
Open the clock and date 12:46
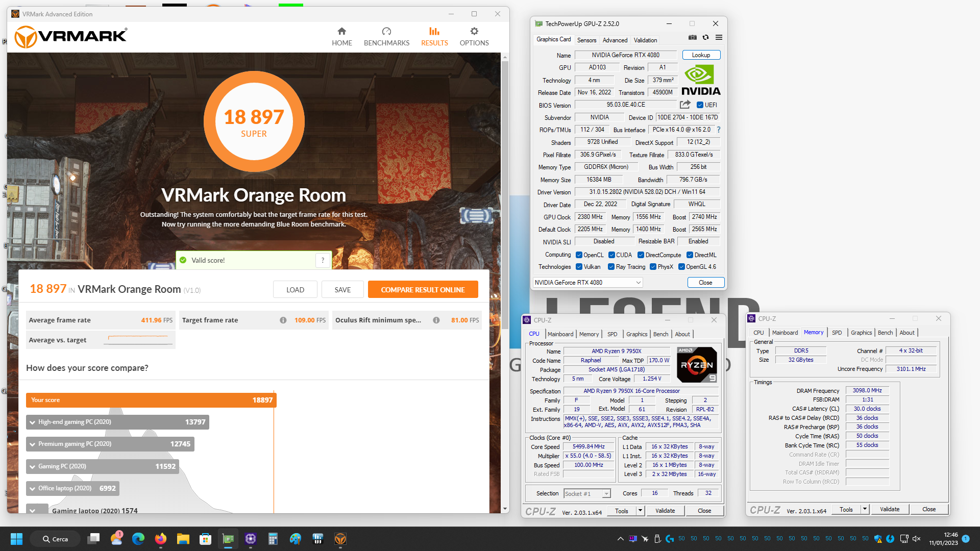pyautogui.click(x=943, y=539)
